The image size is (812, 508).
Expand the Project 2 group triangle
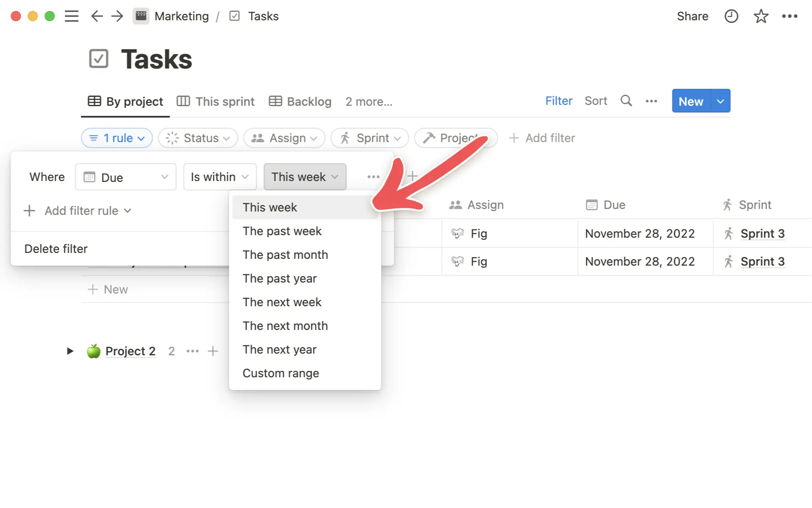pos(70,351)
